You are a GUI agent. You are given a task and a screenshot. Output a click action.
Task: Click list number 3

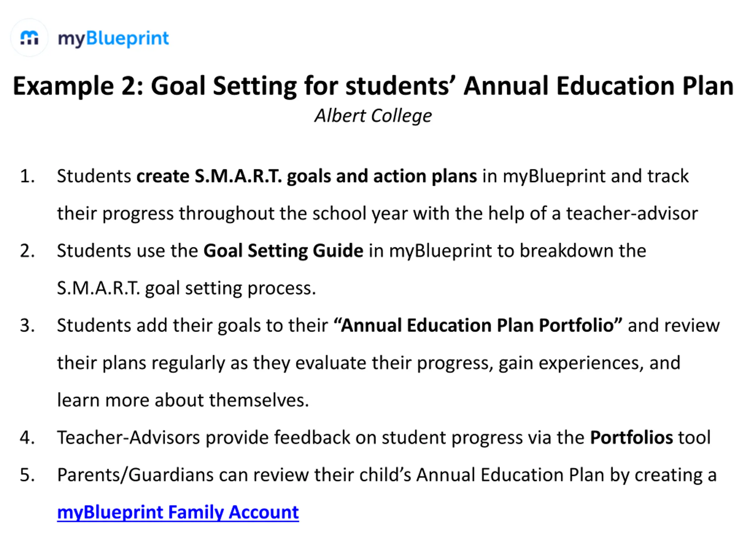27,325
